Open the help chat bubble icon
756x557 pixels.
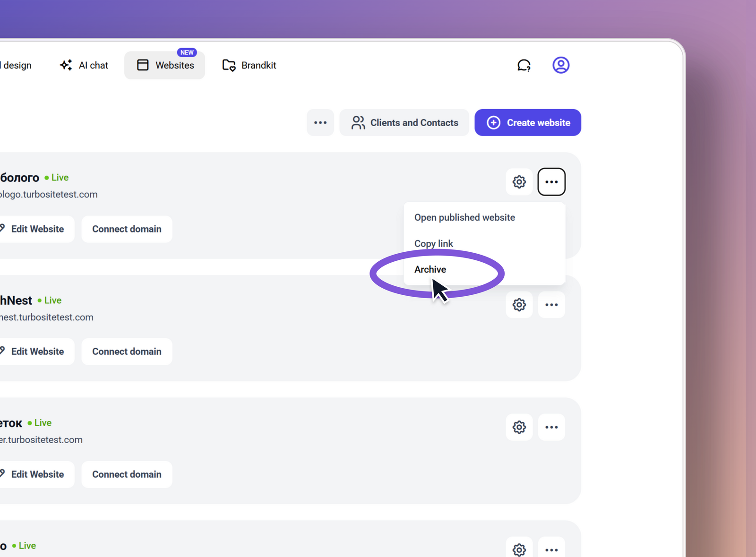[524, 65]
